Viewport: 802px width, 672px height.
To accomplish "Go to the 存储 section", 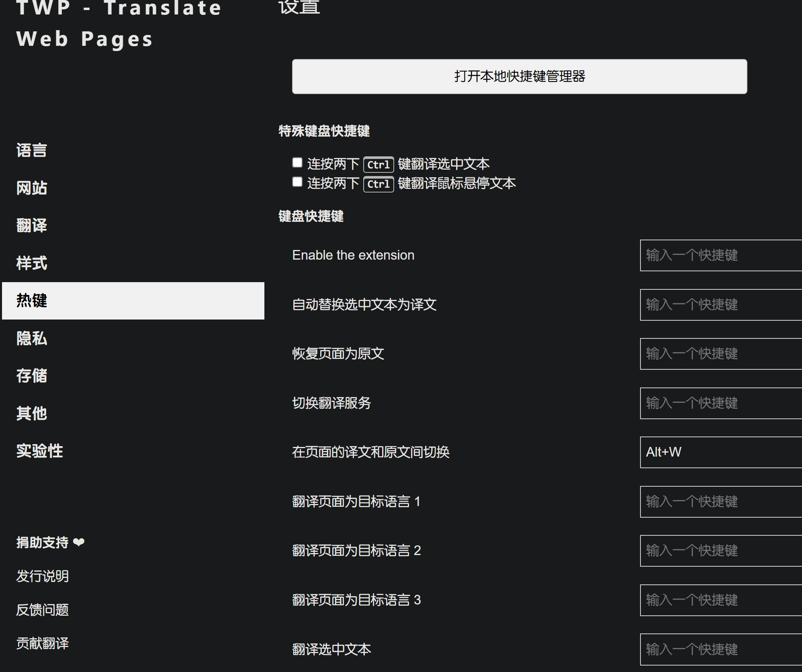I will point(32,375).
